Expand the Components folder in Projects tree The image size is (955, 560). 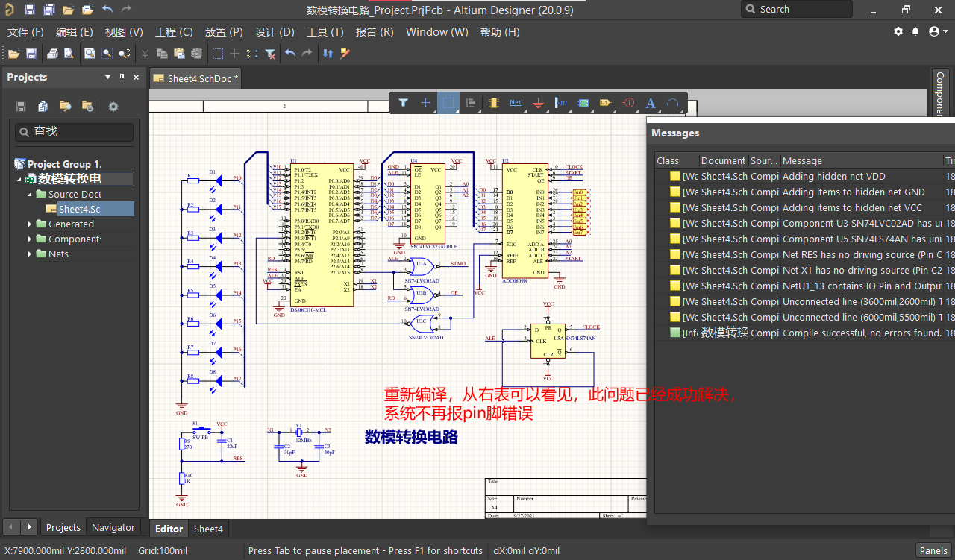pyautogui.click(x=28, y=239)
